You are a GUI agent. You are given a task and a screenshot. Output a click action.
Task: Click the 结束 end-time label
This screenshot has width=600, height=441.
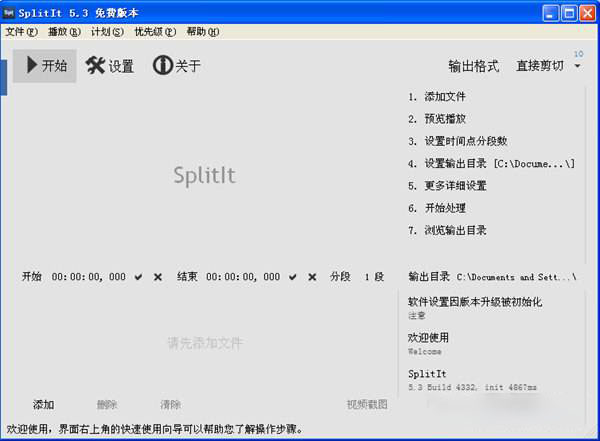pyautogui.click(x=187, y=276)
